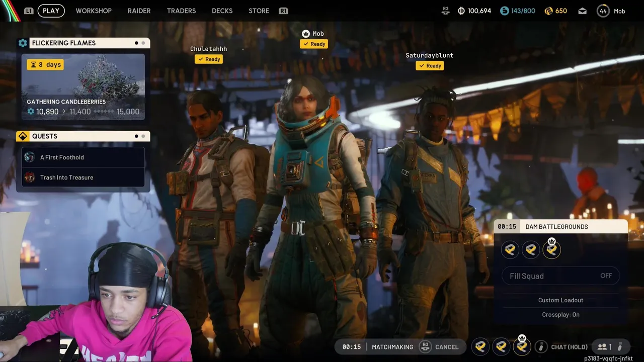Click the L1 previous-tab button icon

pyautogui.click(x=29, y=11)
